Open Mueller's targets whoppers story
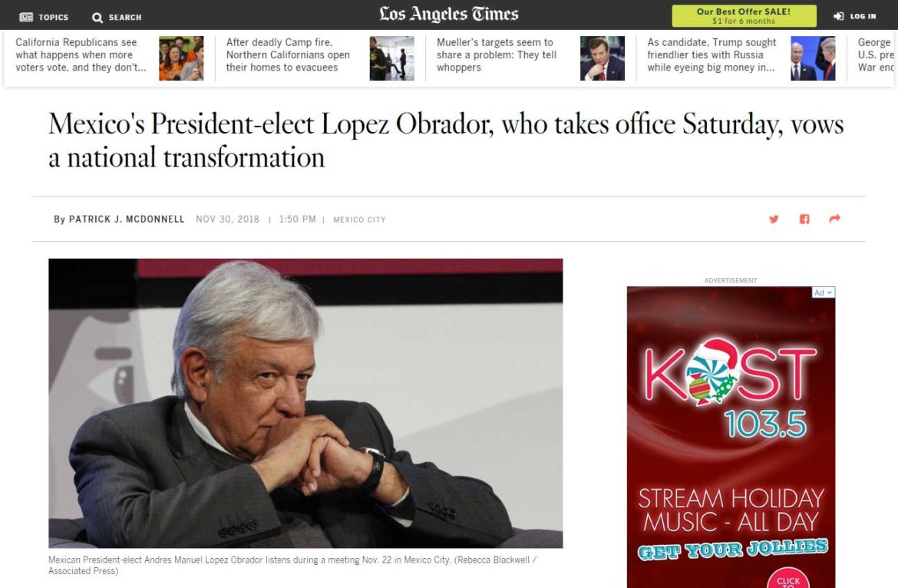 click(497, 55)
